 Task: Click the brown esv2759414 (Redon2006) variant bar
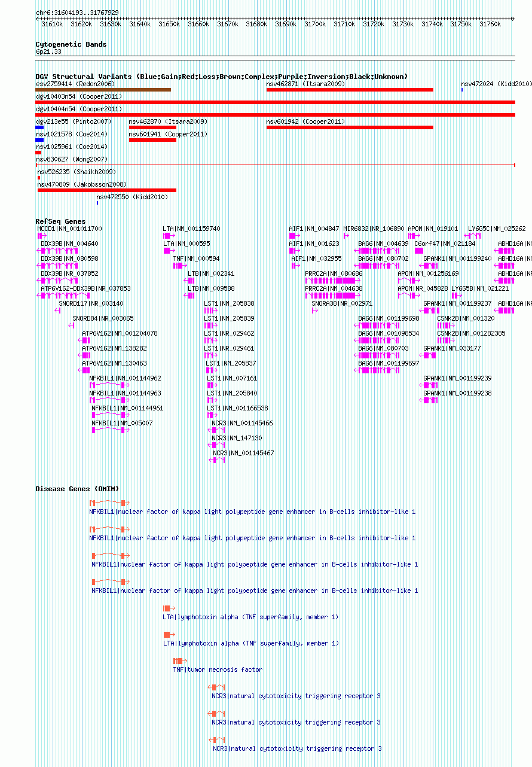point(103,90)
